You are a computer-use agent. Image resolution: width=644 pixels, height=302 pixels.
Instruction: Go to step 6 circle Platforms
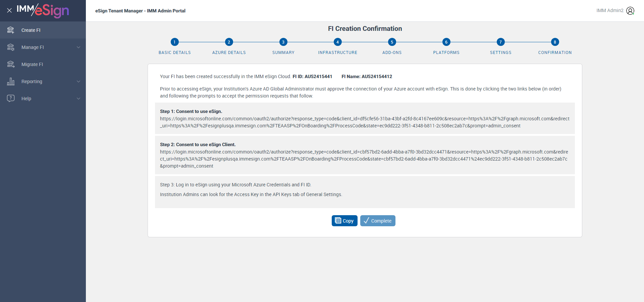(x=446, y=42)
